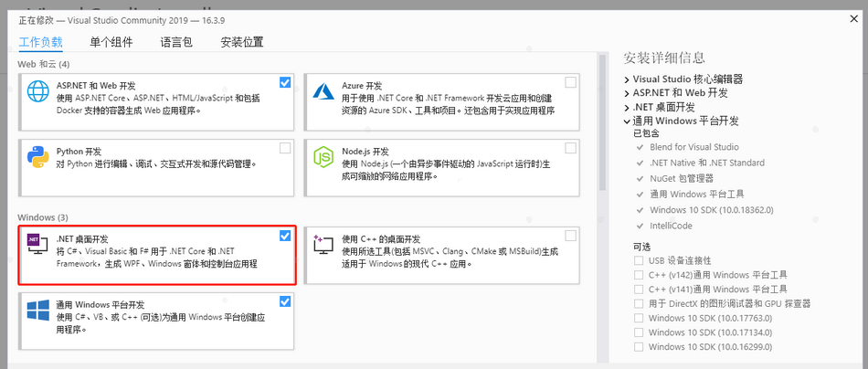Select the 使用 C++ 的桌面开发 title
The width and height of the screenshot is (868, 369).
[381, 239]
